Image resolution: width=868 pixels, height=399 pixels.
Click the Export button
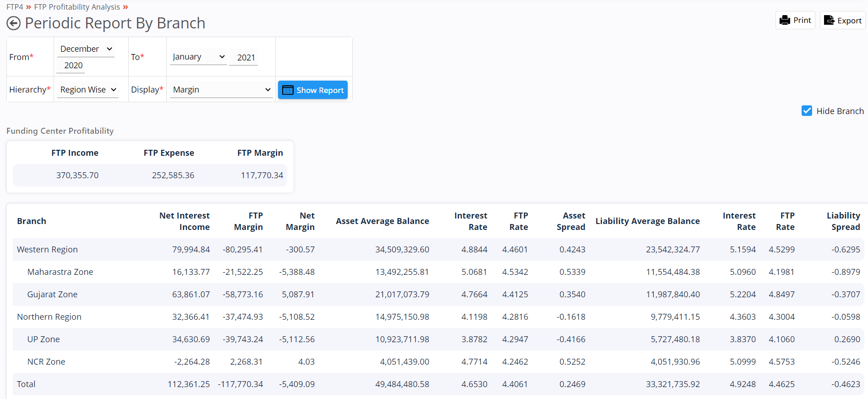[842, 20]
